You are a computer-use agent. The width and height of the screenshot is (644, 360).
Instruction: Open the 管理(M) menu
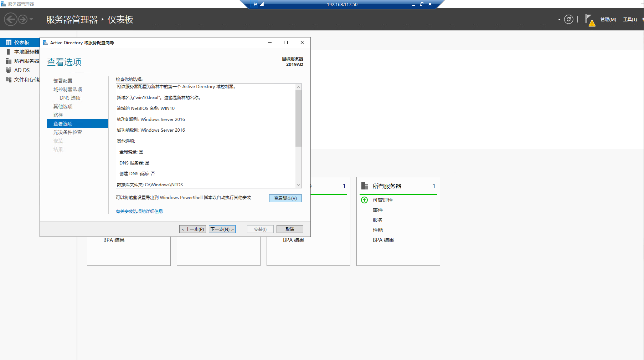[608, 20]
